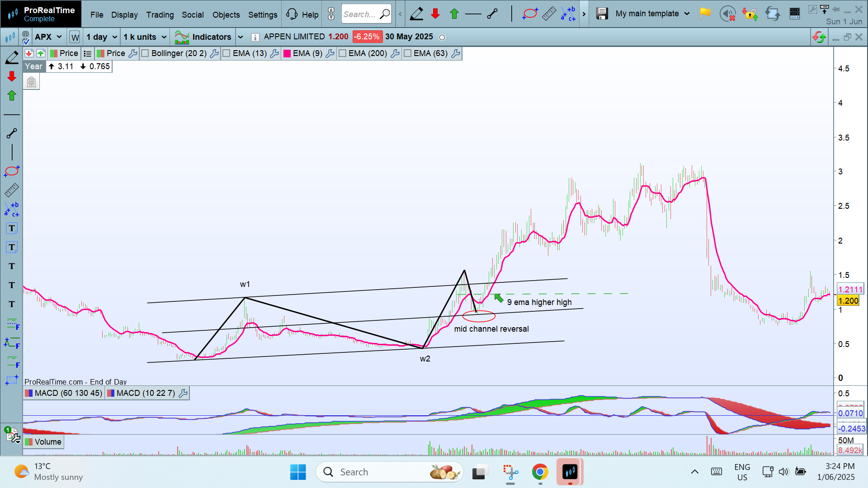The width and height of the screenshot is (868, 488).
Task: Open the 1 day timeframe dropdown
Action: [x=102, y=37]
